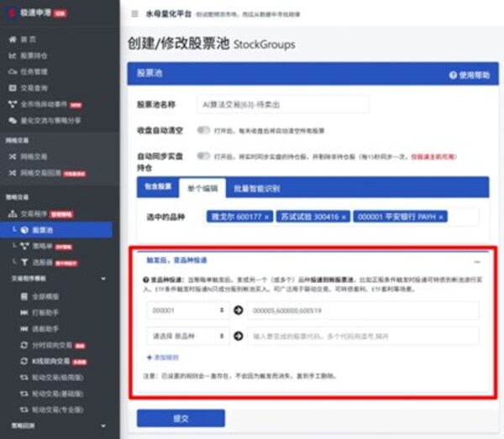
Task: Remove 雅戈尔 600177 tag with its x
Action: [x=267, y=217]
